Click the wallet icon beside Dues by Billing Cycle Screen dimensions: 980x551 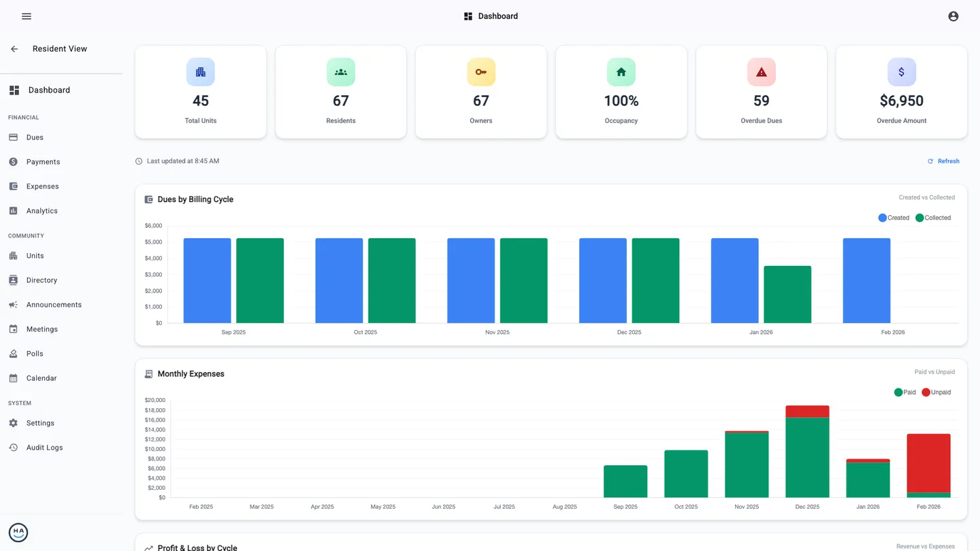click(149, 200)
